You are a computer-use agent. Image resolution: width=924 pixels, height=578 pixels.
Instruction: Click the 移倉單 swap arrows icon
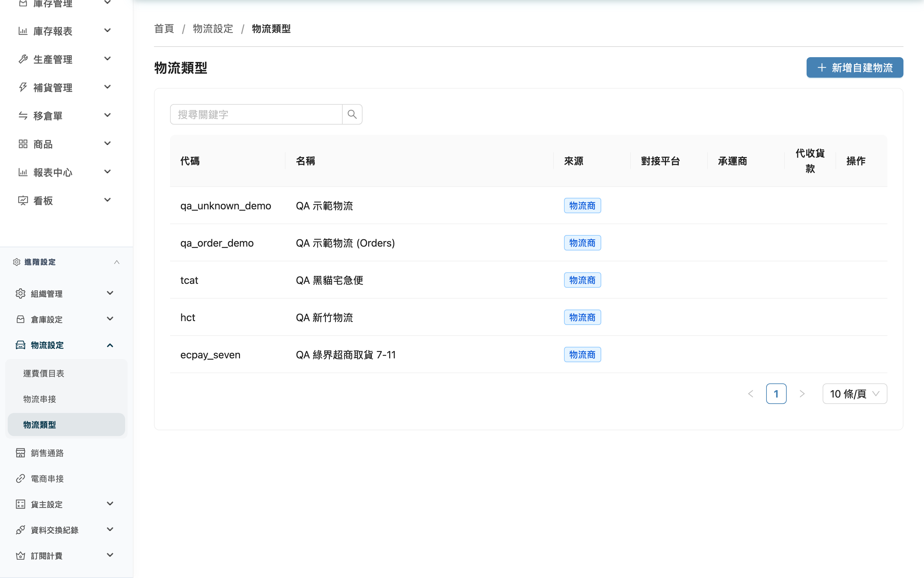pos(23,116)
